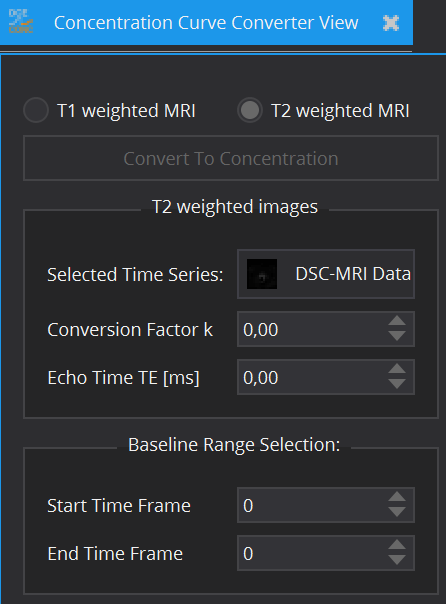Viewport: 446px width, 604px height.
Task: Focus the End Time Frame input field
Action: pos(312,553)
